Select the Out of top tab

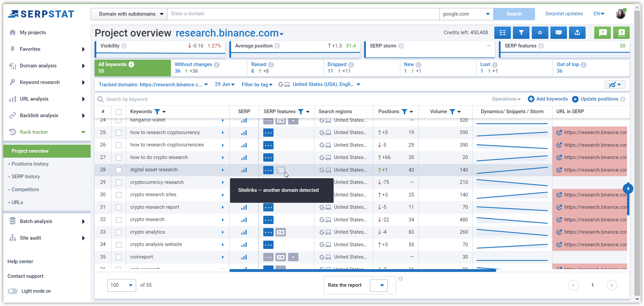[591, 68]
